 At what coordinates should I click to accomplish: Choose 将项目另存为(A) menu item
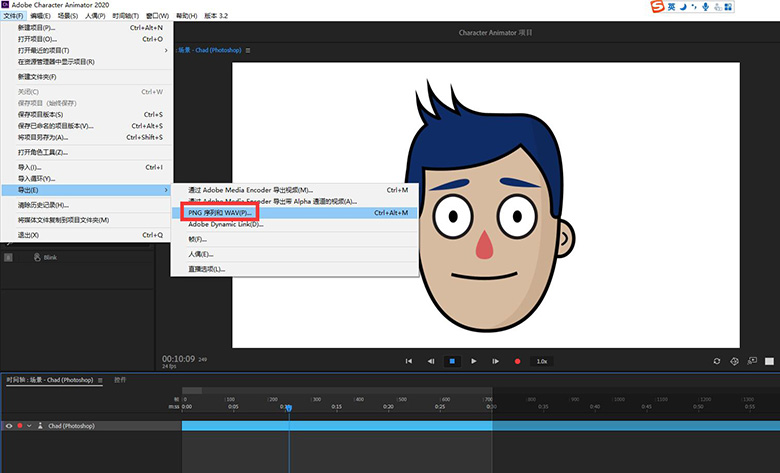point(87,137)
